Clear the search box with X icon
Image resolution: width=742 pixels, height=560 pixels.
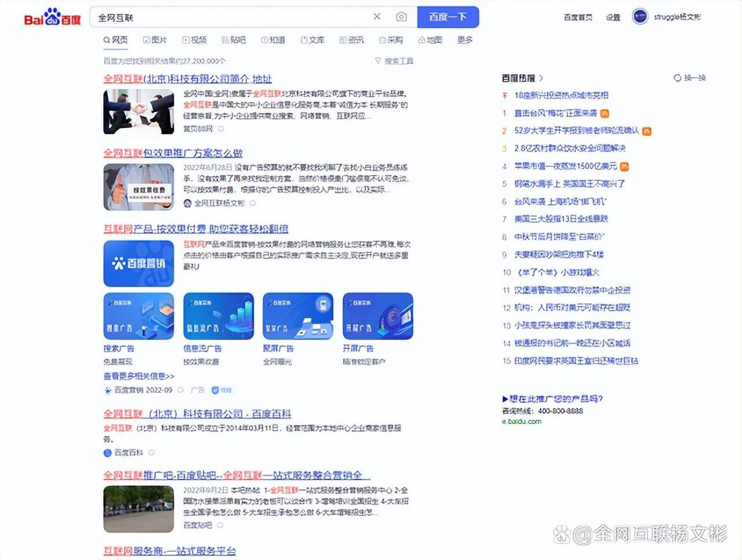pos(377,17)
